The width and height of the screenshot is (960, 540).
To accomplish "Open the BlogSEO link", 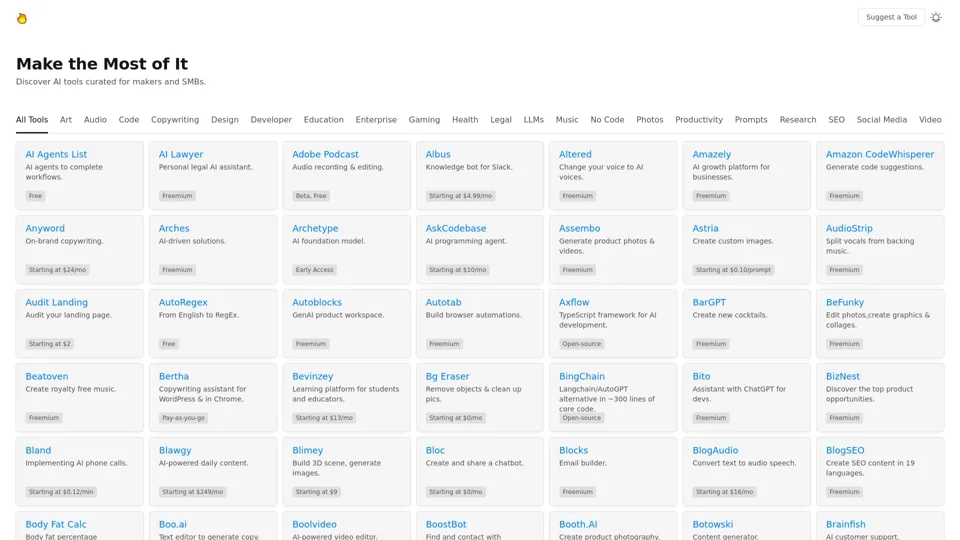I will [x=845, y=451].
